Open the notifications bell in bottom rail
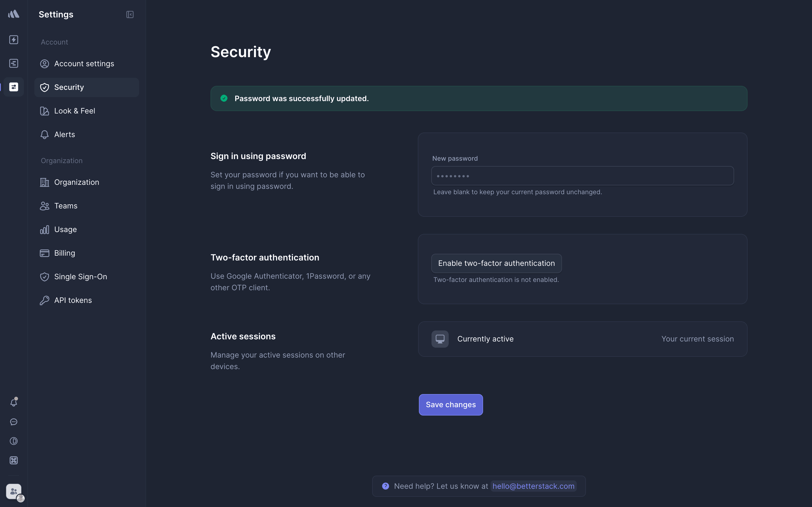Screen dimensions: 812x507 click(14, 402)
